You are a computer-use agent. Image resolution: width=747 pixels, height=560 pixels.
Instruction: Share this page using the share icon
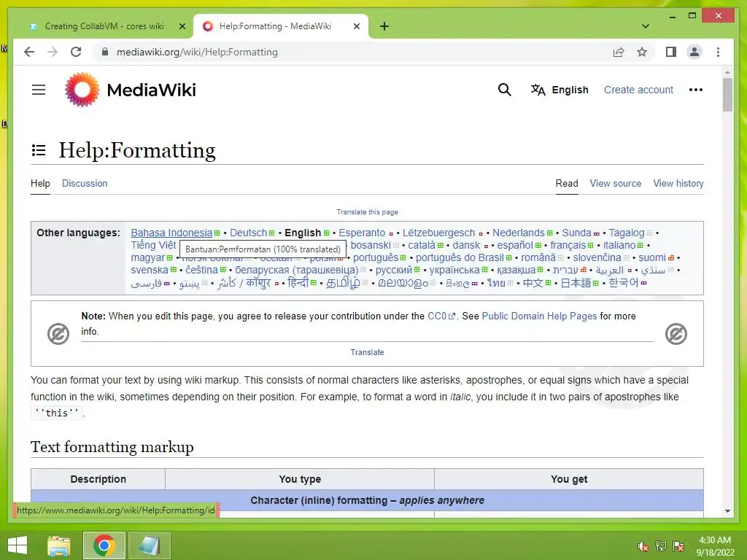619,52
